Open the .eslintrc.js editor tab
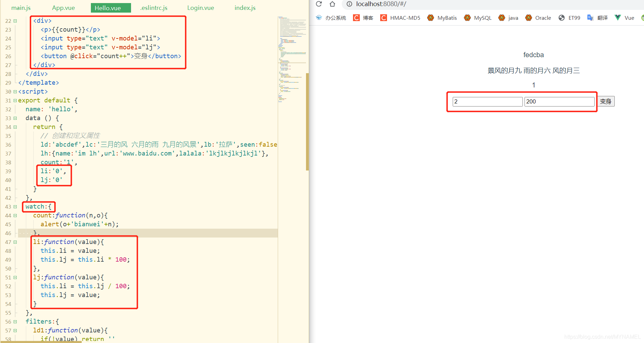The image size is (644, 343). [154, 8]
